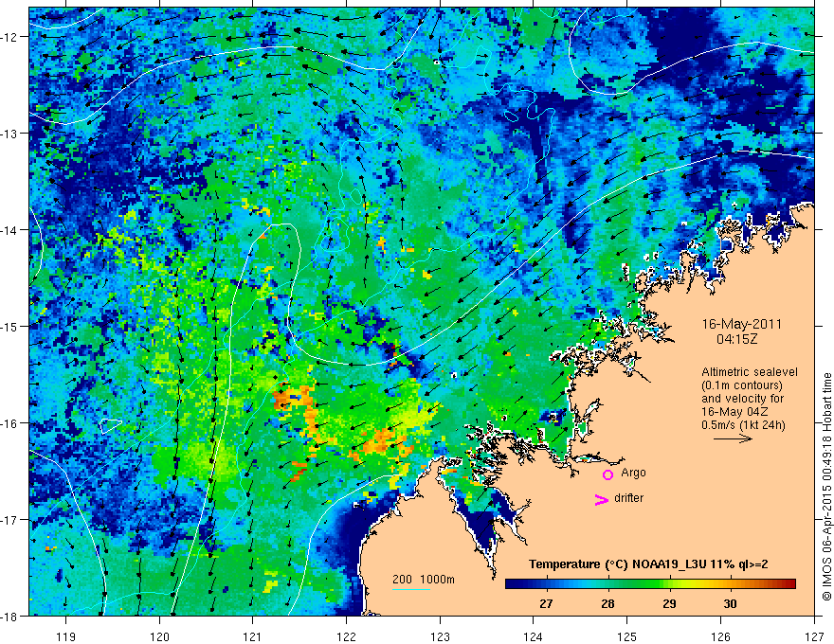Click the 'and velocity for' text line
The image size is (834, 644).
pos(742,399)
